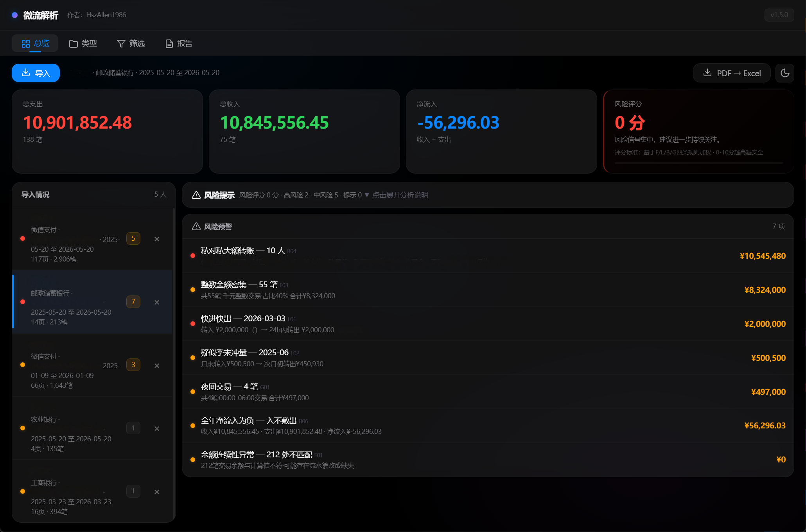806x532 pixels.
Task: Click the badge 7 on 邮政储蓄银行 entry
Action: pos(133,302)
